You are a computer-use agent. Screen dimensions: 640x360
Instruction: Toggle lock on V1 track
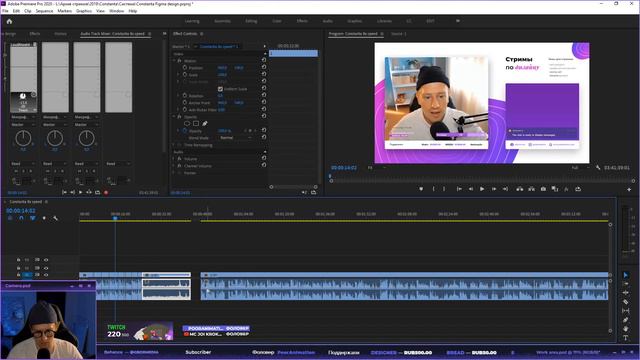pos(18,275)
